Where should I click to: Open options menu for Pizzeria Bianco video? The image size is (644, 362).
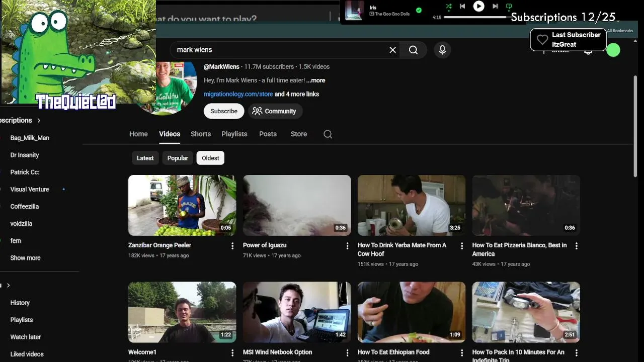coord(577,246)
